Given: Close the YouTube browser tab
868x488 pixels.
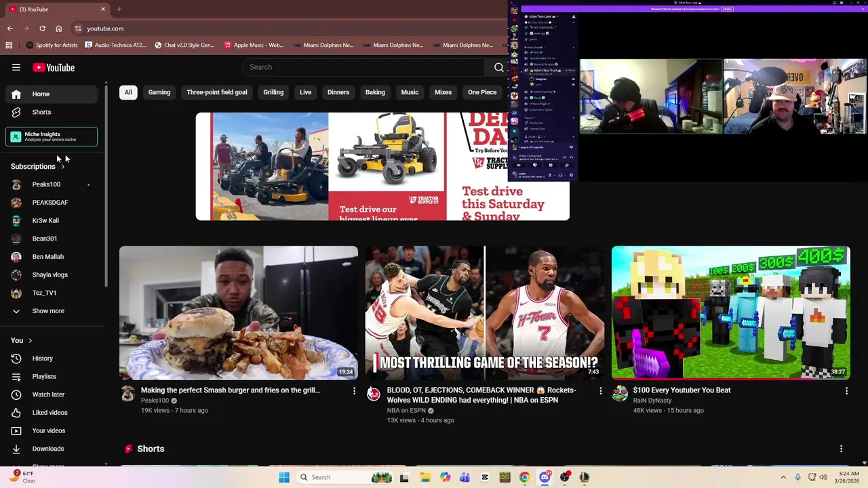Looking at the screenshot, I should tap(103, 9).
